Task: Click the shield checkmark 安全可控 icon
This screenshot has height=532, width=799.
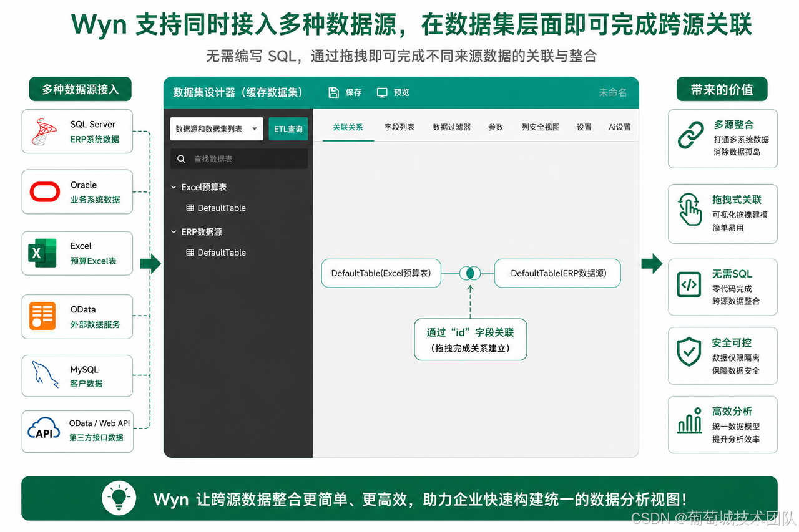Action: [689, 352]
